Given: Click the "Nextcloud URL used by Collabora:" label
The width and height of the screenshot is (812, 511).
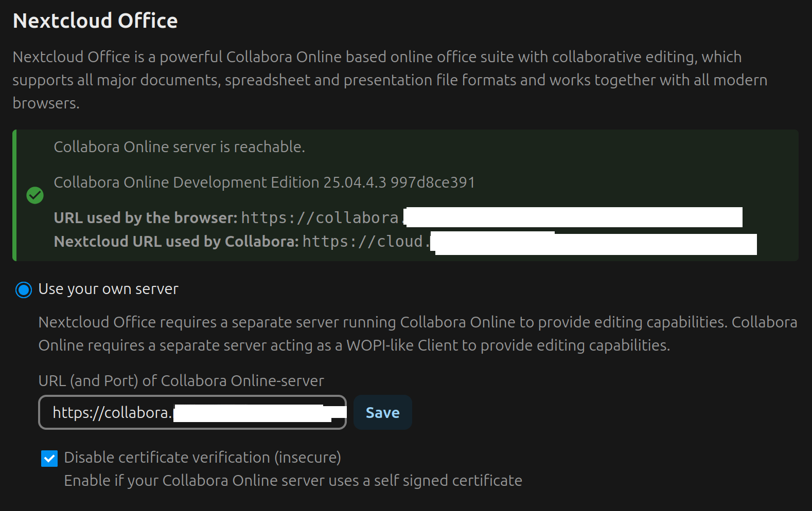Looking at the screenshot, I should coord(176,242).
